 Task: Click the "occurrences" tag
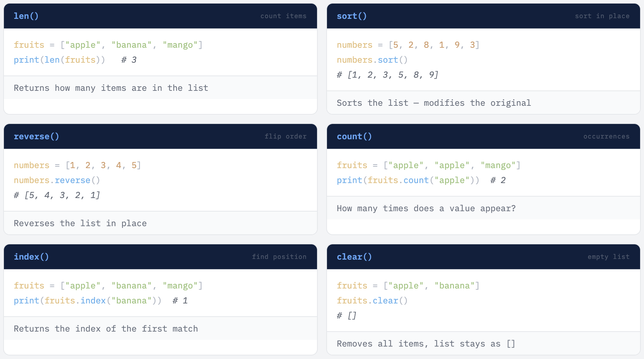click(x=606, y=136)
